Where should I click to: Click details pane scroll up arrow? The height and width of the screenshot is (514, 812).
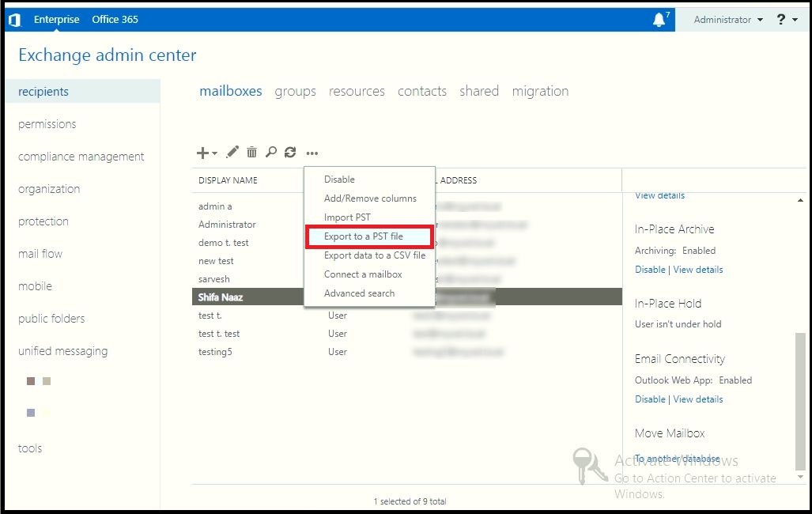(801, 200)
